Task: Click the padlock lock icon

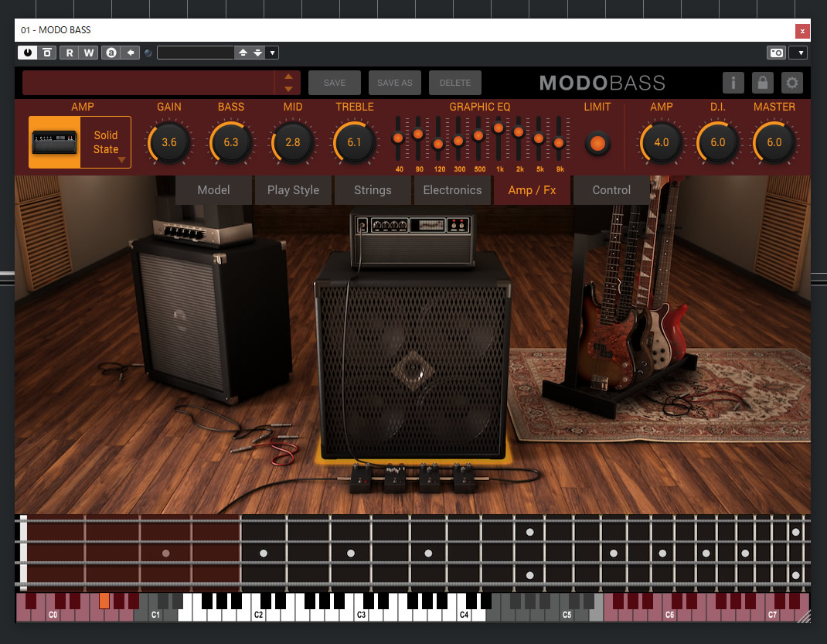Action: pyautogui.click(x=763, y=83)
